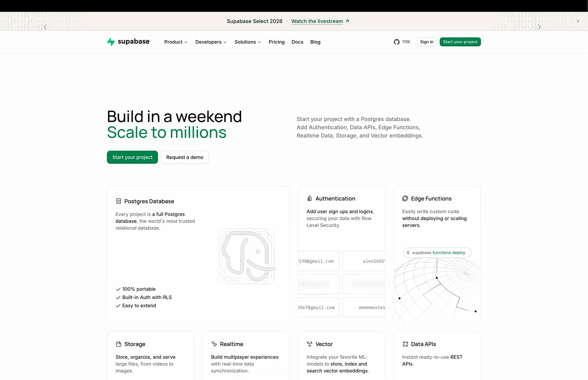588x380 pixels.
Task: Click the Realtime cursor icon
Action: 214,344
